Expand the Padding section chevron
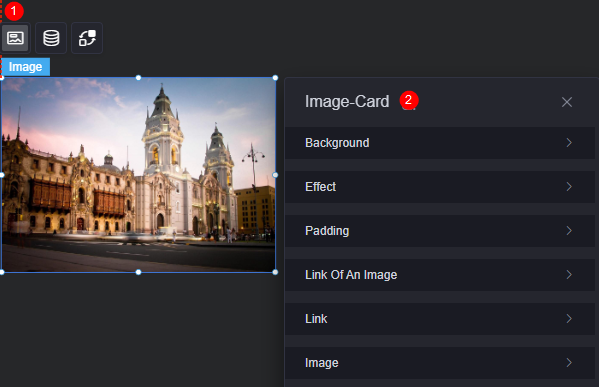This screenshot has width=599, height=387. tap(569, 231)
